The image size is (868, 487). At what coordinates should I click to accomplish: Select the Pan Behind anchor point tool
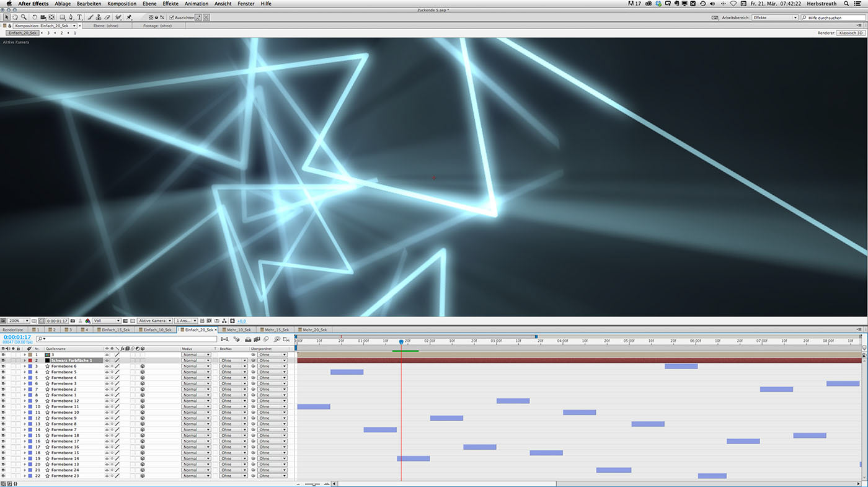[x=51, y=17]
